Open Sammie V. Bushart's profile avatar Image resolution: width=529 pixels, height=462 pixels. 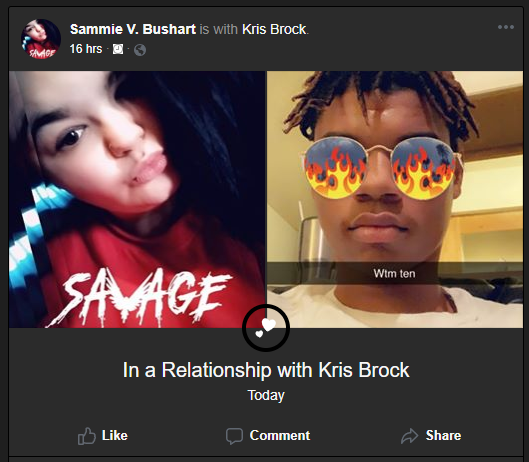pos(41,39)
